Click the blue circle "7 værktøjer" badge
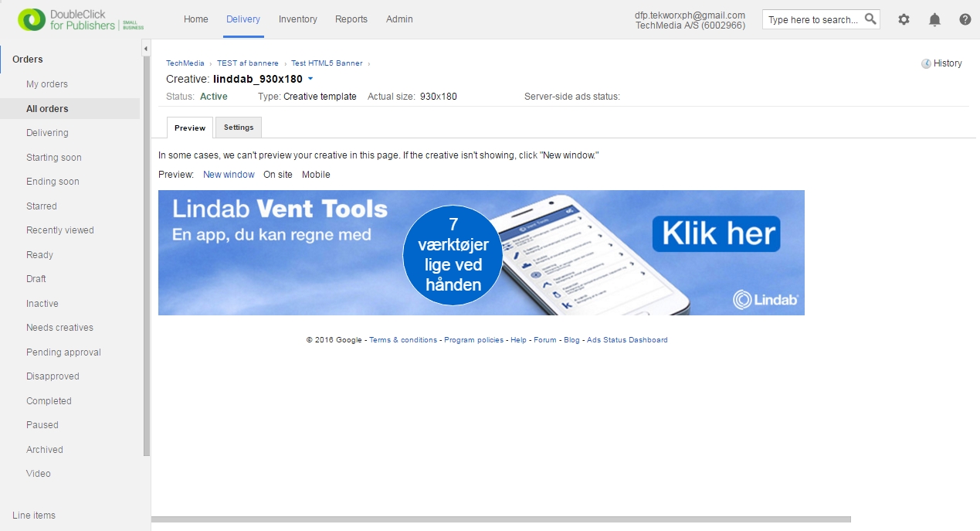This screenshot has width=980, height=531. click(x=453, y=256)
